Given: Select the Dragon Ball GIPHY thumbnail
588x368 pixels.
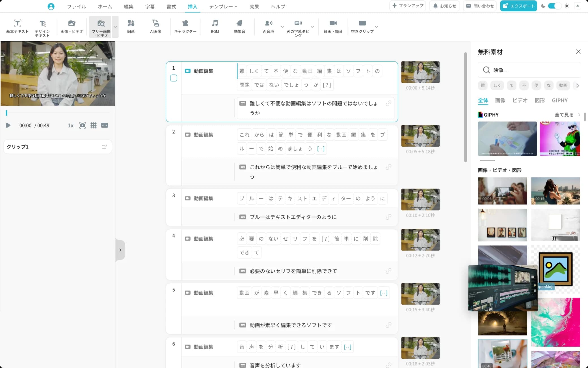Looking at the screenshot, I should [x=560, y=139].
